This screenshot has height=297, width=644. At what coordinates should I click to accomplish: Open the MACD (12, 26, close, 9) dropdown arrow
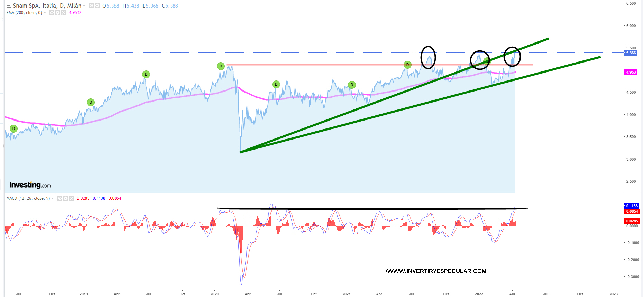click(53, 199)
